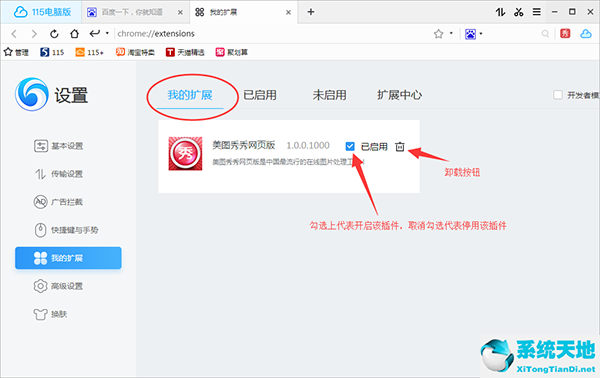Open the hamburger main menu
600x378 pixels.
tap(537, 12)
